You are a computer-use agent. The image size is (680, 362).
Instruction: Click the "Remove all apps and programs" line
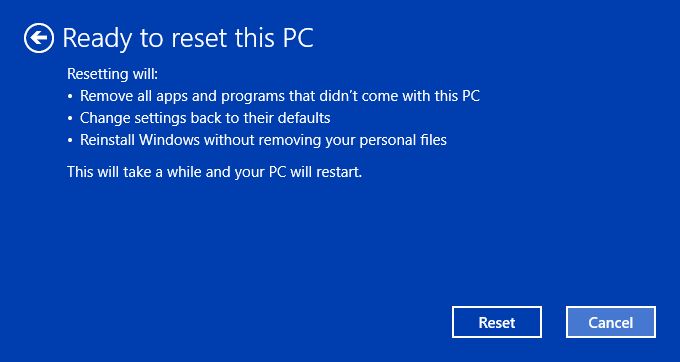click(x=280, y=96)
